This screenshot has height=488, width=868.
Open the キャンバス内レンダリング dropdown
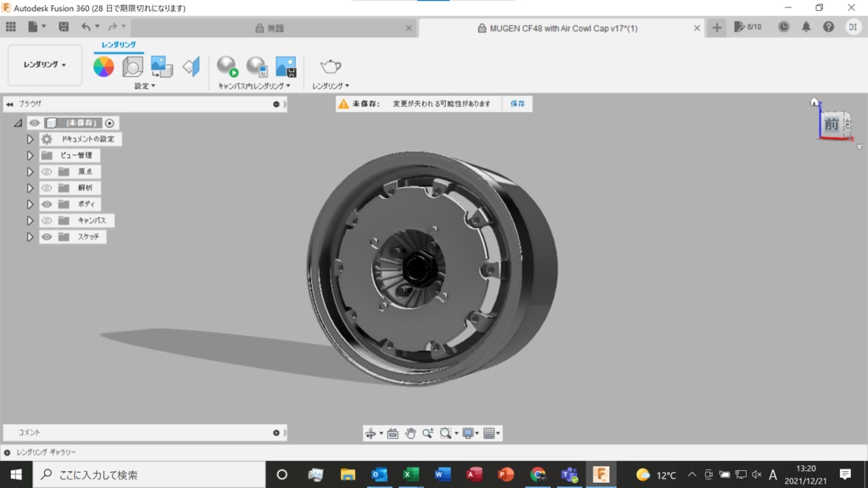point(254,86)
